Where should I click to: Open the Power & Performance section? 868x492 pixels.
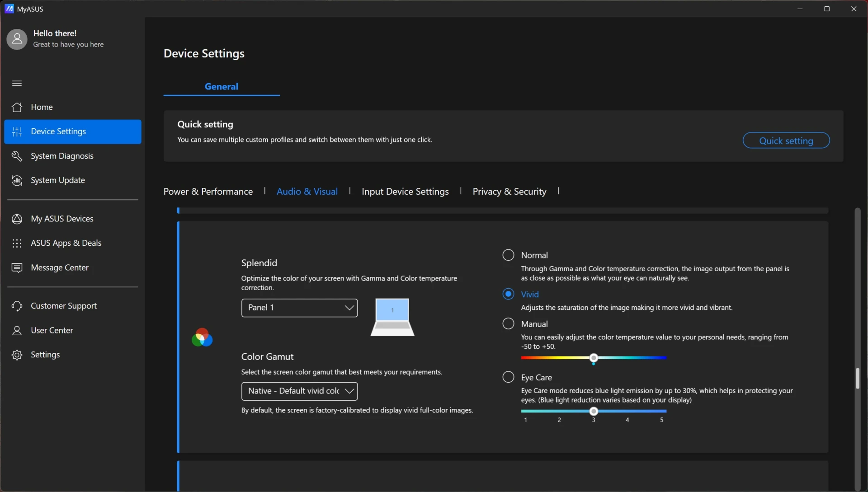[x=208, y=192]
